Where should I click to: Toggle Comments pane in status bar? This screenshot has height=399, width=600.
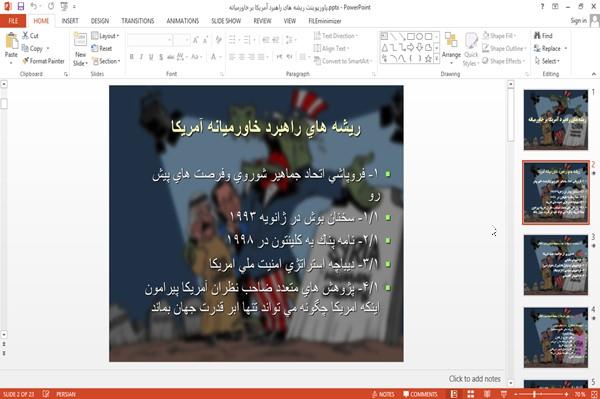(x=420, y=394)
